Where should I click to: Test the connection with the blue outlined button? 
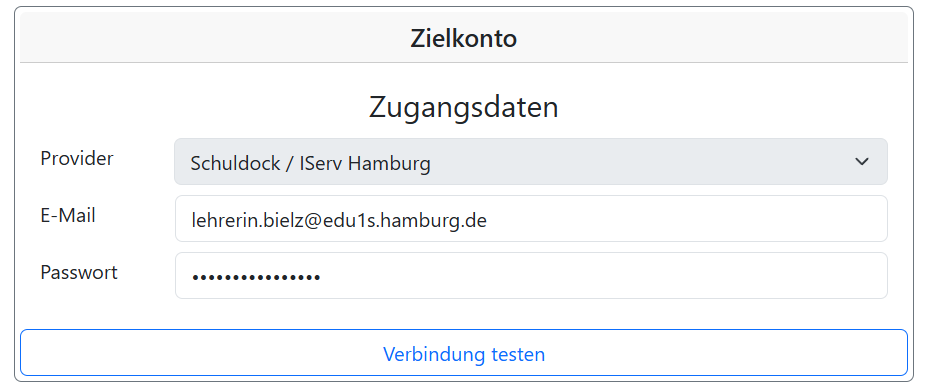pos(464,353)
